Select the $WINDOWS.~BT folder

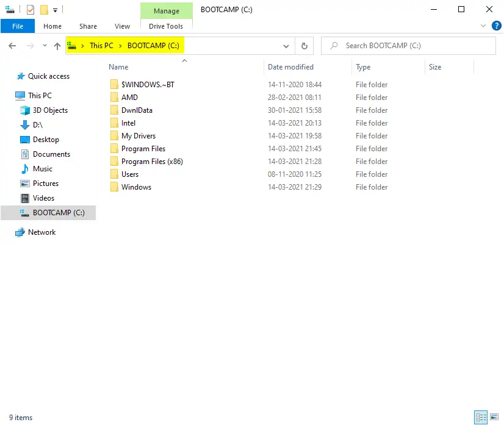[148, 85]
